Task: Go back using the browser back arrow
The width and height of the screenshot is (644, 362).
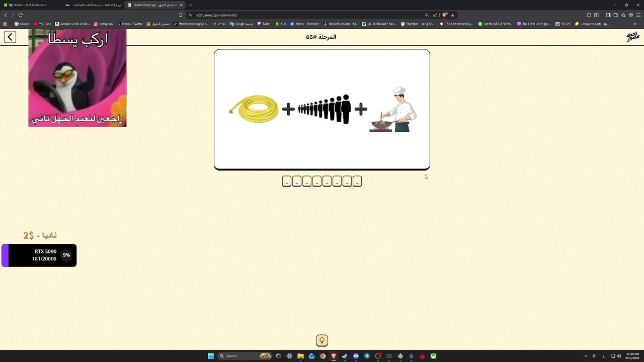Action: pyautogui.click(x=6, y=15)
